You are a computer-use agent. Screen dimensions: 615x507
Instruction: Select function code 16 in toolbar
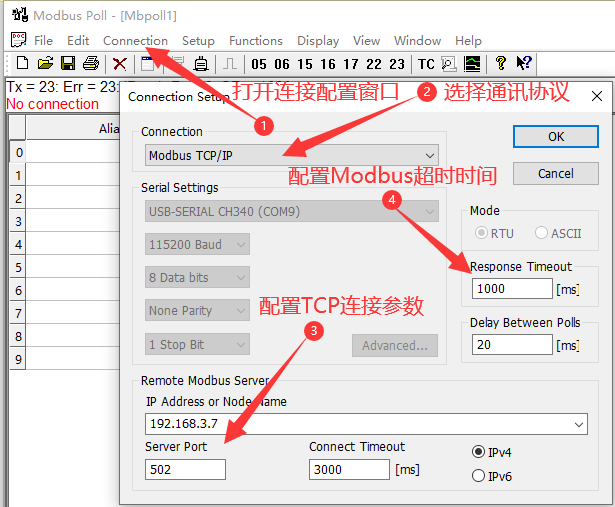pyautogui.click(x=328, y=64)
